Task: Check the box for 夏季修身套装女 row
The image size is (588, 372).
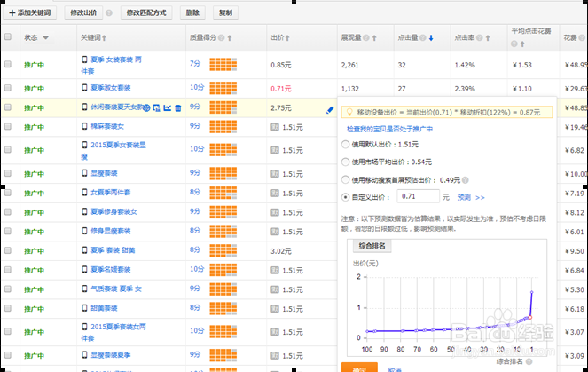Action: pos(7,212)
